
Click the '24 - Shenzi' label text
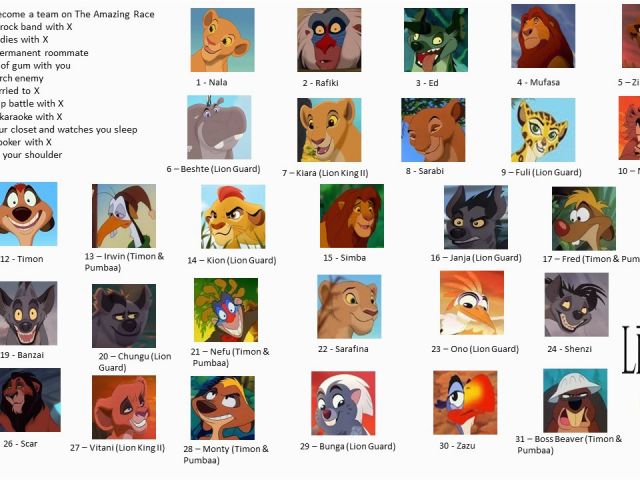coord(569,349)
